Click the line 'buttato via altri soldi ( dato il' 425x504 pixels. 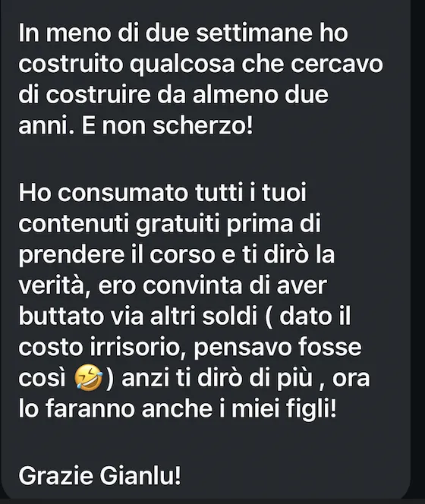[184, 317]
